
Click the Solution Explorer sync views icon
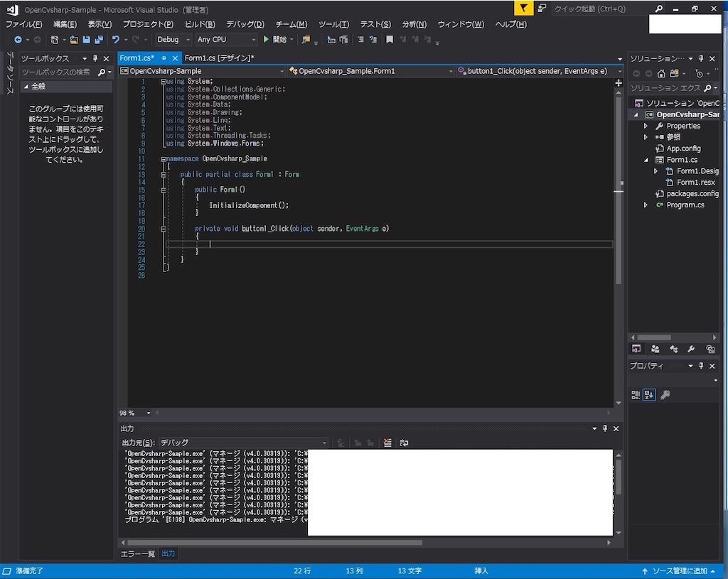(674, 73)
